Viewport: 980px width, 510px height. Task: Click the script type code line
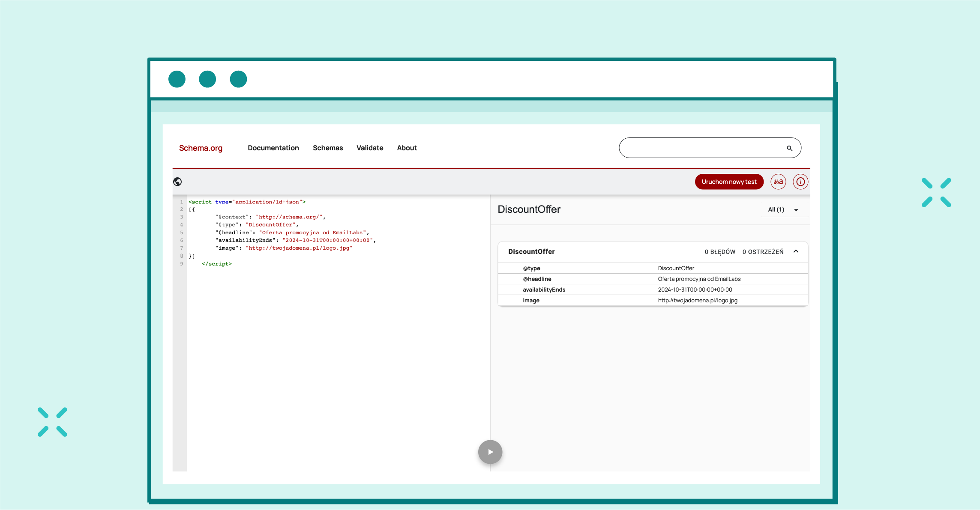click(247, 202)
